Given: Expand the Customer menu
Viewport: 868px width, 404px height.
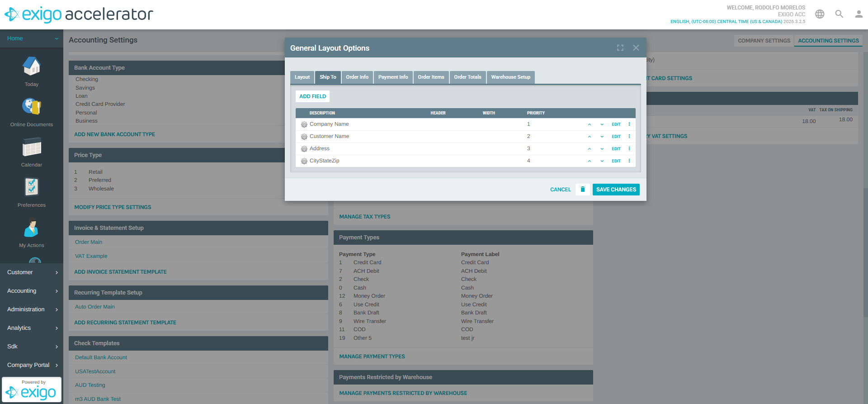Looking at the screenshot, I should (x=32, y=272).
